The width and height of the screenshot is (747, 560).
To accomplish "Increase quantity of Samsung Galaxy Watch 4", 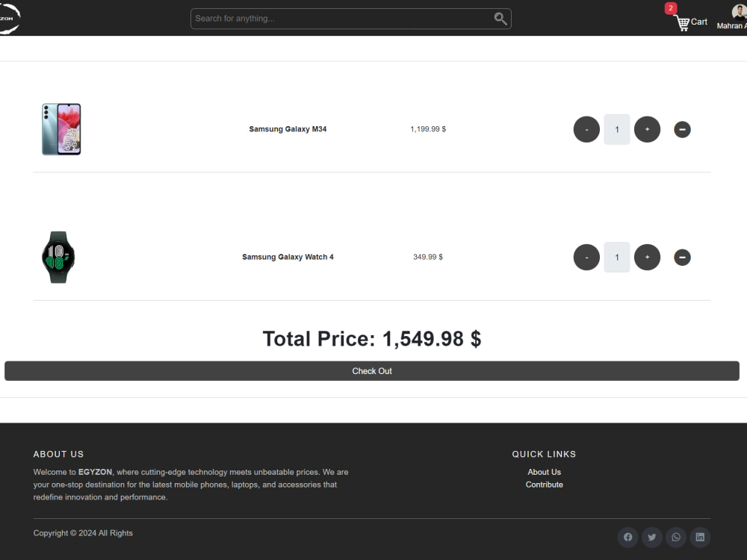I will click(647, 258).
